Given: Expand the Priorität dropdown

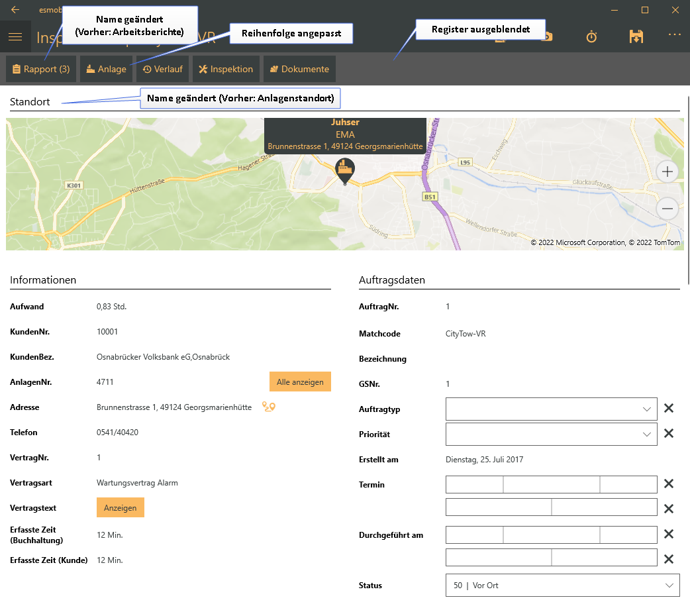Looking at the screenshot, I should (552, 434).
